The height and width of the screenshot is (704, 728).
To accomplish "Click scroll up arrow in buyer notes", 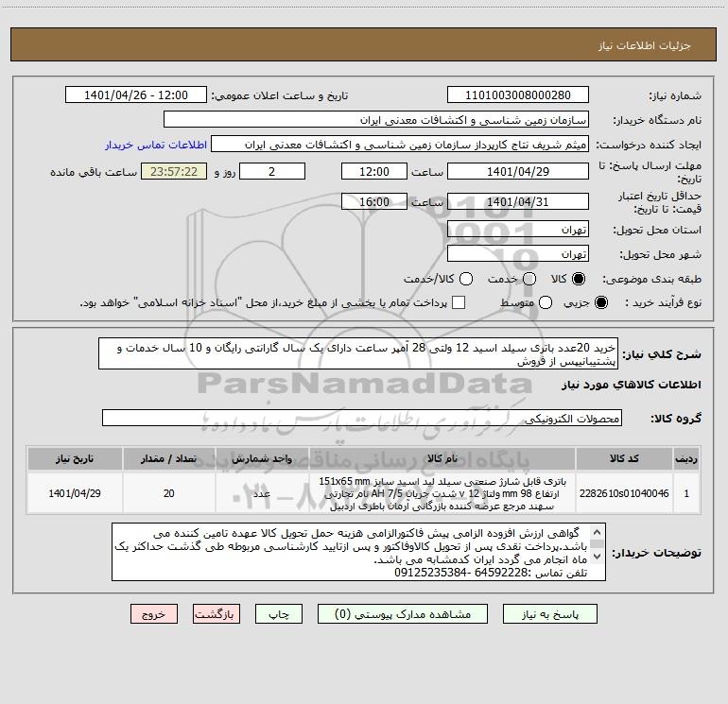I will click(x=598, y=532).
